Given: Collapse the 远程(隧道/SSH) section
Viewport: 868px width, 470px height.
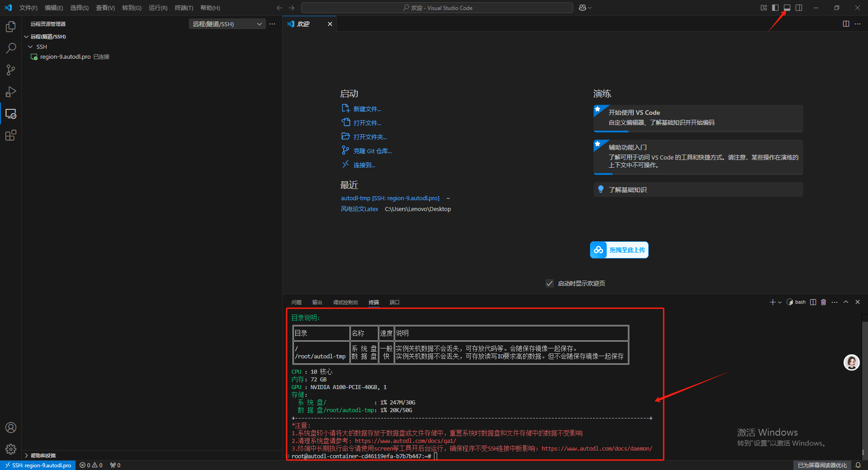Looking at the screenshot, I should pyautogui.click(x=27, y=37).
